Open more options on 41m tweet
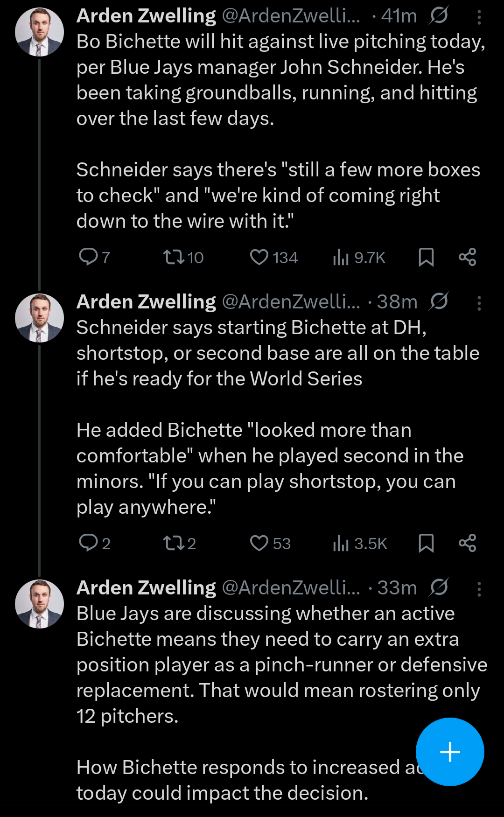Image resolution: width=504 pixels, height=817 pixels. [479, 17]
